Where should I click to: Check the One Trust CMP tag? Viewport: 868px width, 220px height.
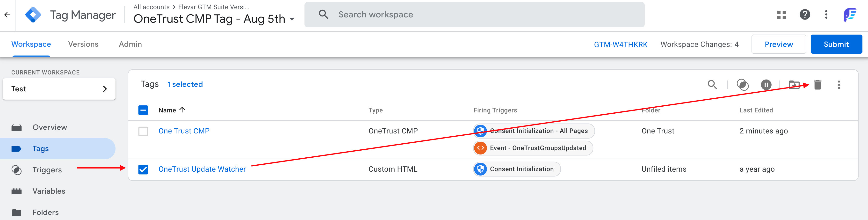point(143,131)
